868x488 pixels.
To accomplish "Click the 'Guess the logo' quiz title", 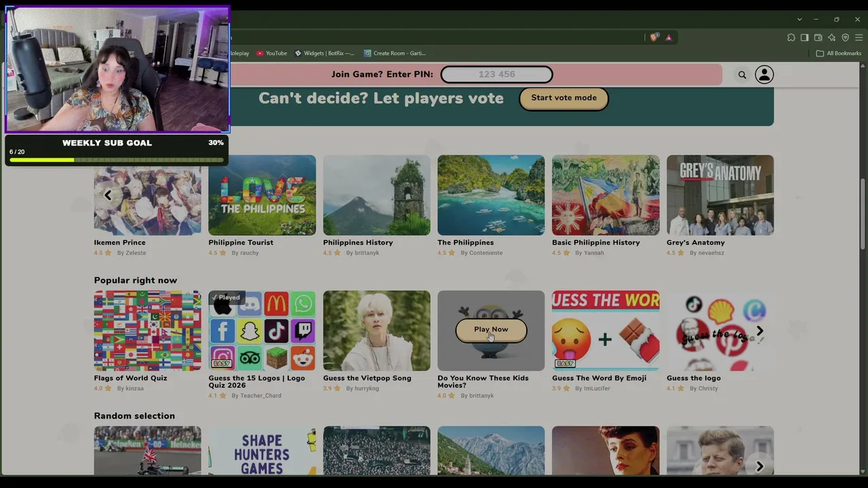I will pyautogui.click(x=694, y=378).
